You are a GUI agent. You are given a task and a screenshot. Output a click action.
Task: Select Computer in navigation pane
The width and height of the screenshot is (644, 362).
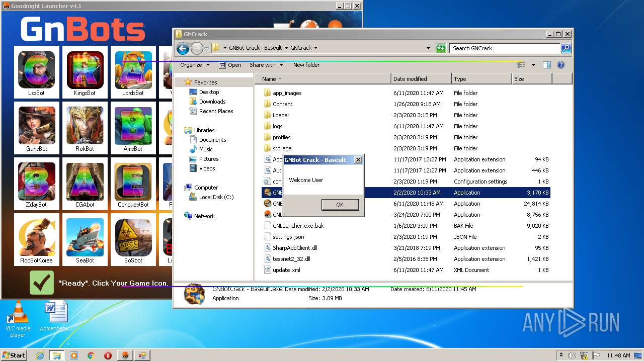(x=201, y=188)
